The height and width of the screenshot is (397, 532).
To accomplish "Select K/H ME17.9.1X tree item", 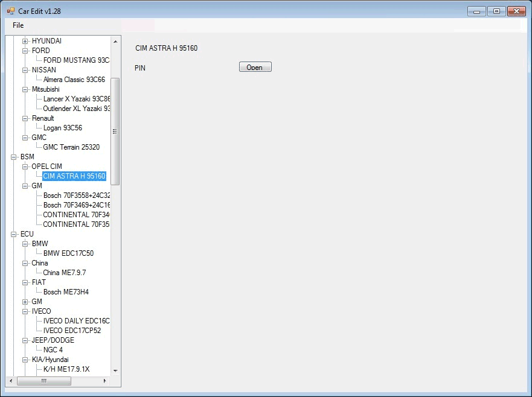I will pyautogui.click(x=66, y=369).
